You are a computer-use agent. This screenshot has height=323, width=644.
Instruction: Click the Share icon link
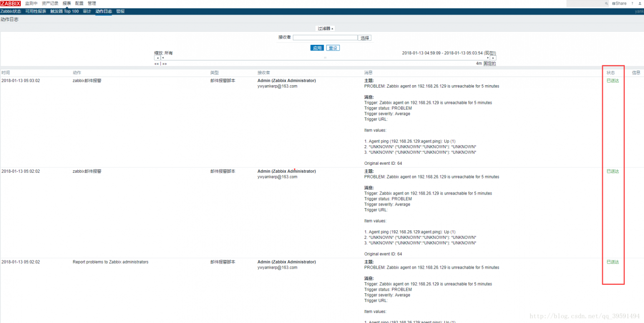point(619,4)
